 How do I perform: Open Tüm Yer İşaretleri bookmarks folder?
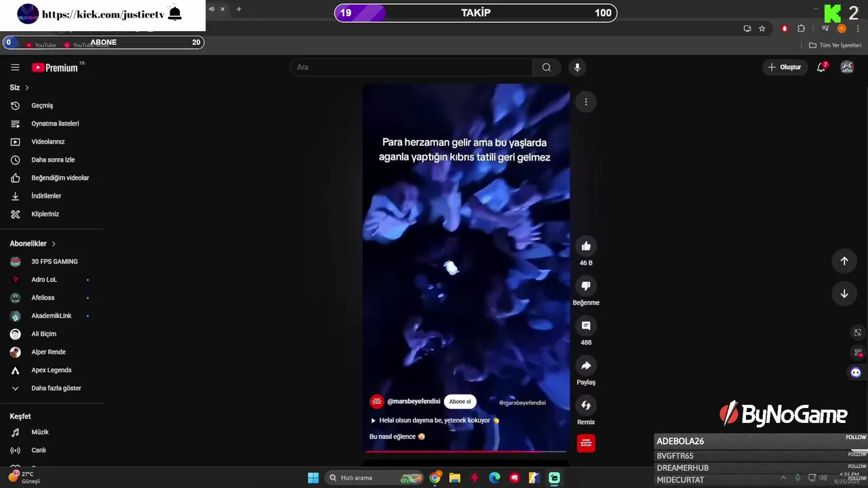835,45
